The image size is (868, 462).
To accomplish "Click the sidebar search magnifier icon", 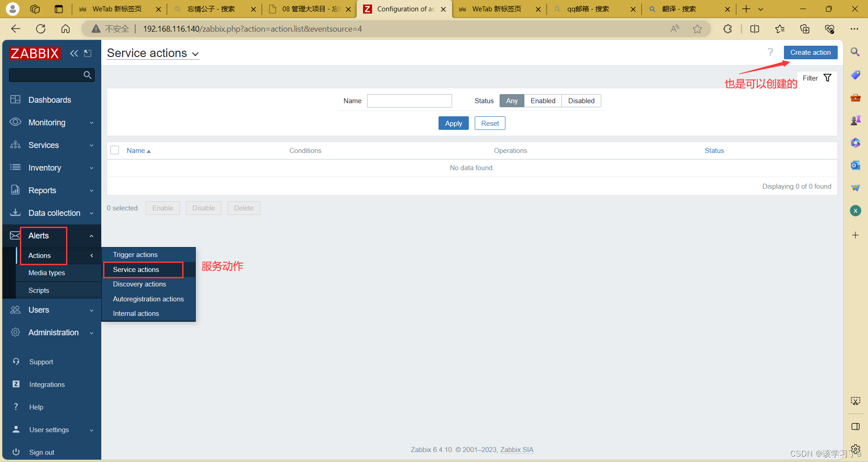I will click(x=88, y=75).
